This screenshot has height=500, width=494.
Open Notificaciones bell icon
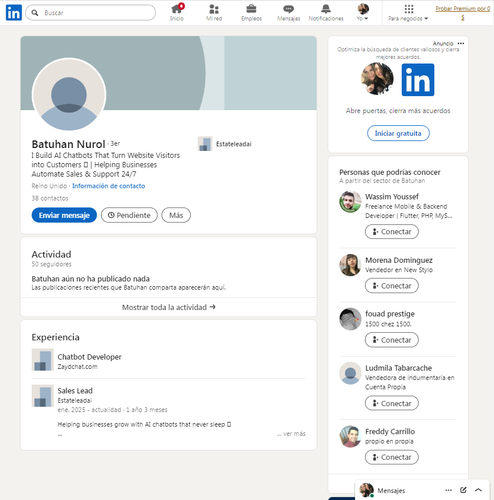(326, 12)
